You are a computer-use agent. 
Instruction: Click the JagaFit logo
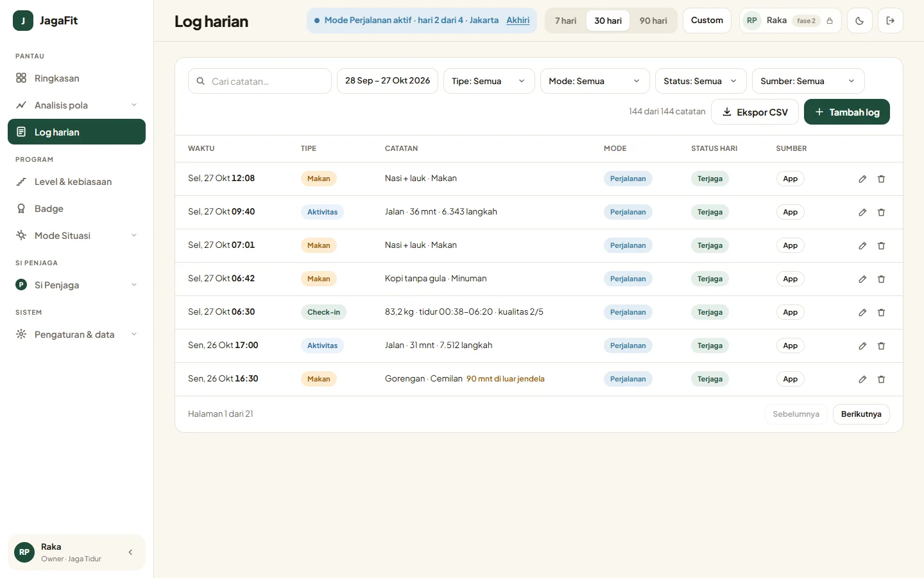[x=46, y=21]
